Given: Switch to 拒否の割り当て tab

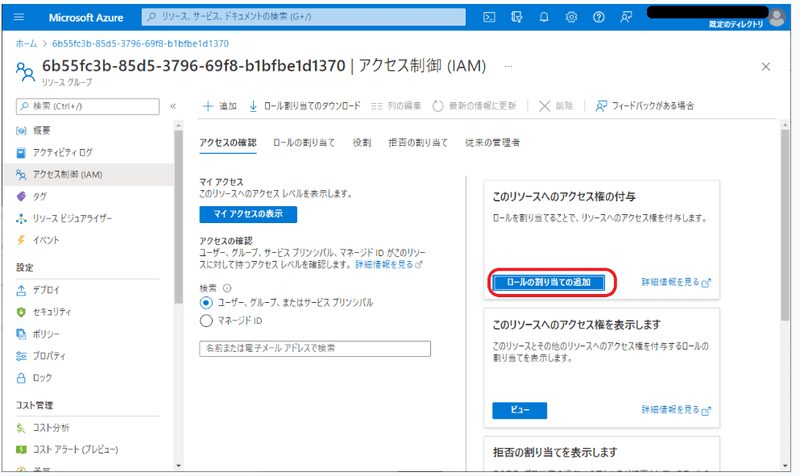Looking at the screenshot, I should 418,143.
